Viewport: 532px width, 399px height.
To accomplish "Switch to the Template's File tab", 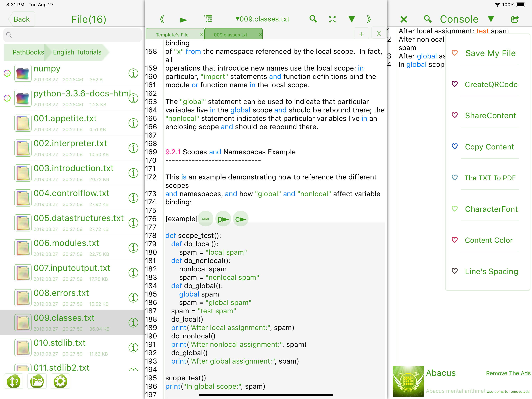I will (x=172, y=35).
